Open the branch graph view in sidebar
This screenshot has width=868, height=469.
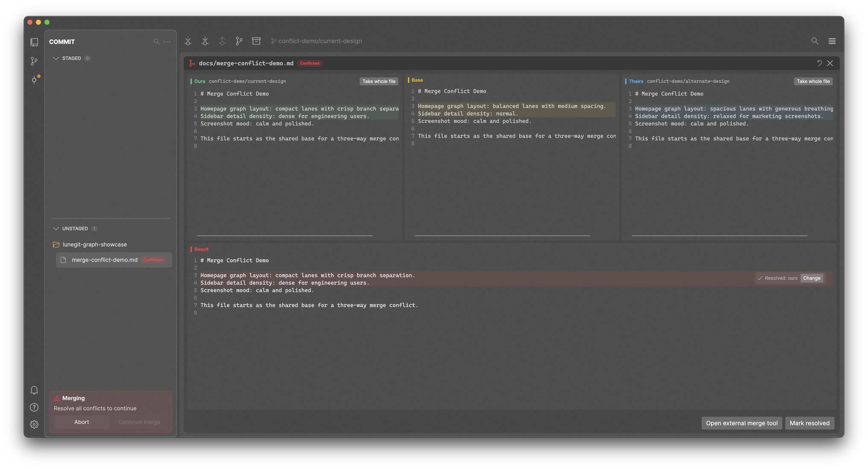34,61
